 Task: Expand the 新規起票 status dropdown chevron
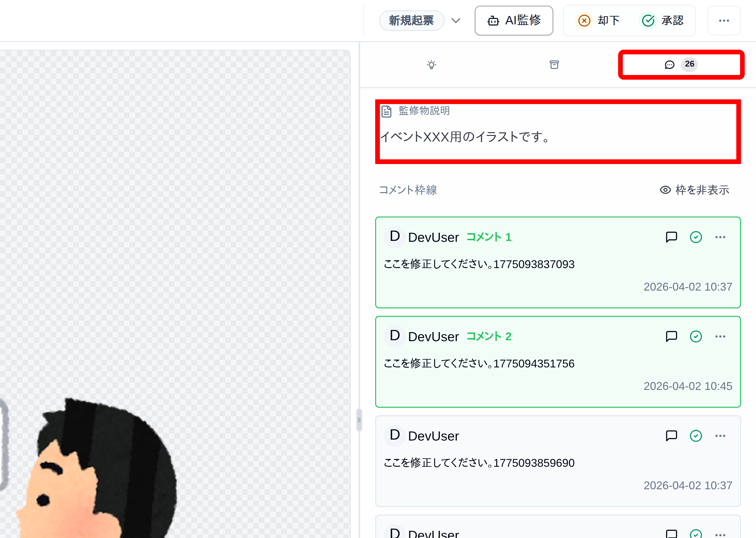pos(456,21)
